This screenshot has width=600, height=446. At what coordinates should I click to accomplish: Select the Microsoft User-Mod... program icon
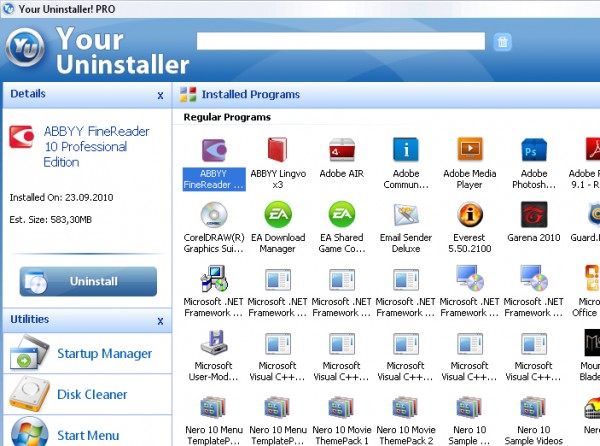point(214,342)
